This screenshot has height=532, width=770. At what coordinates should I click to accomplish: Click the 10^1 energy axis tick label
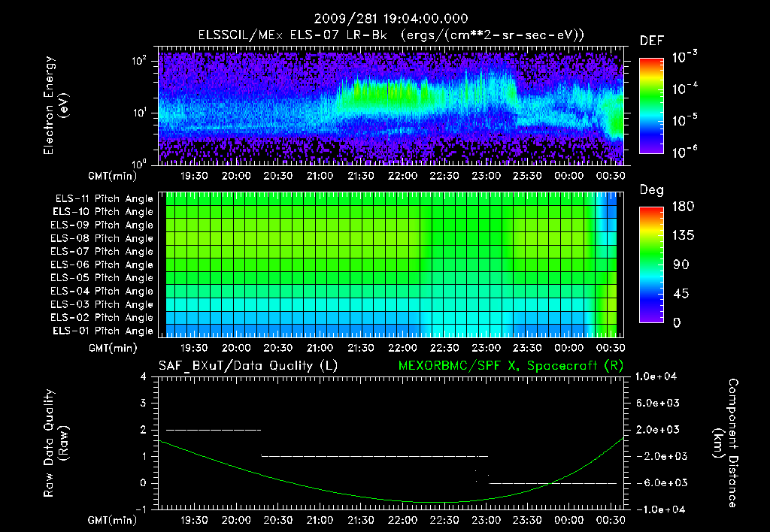[139, 113]
